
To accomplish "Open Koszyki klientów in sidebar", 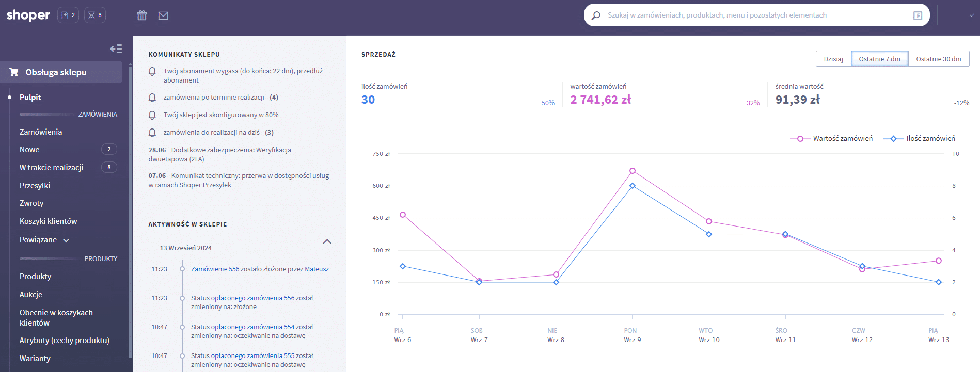I will (48, 221).
